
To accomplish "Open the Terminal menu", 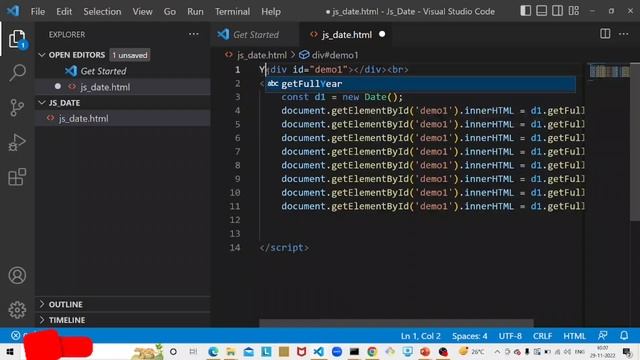I will [233, 11].
